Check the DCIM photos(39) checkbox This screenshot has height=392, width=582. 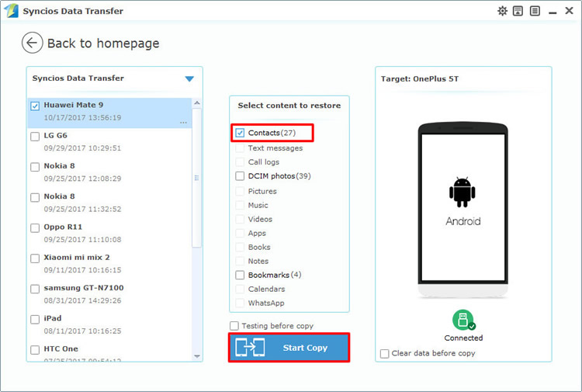[240, 176]
